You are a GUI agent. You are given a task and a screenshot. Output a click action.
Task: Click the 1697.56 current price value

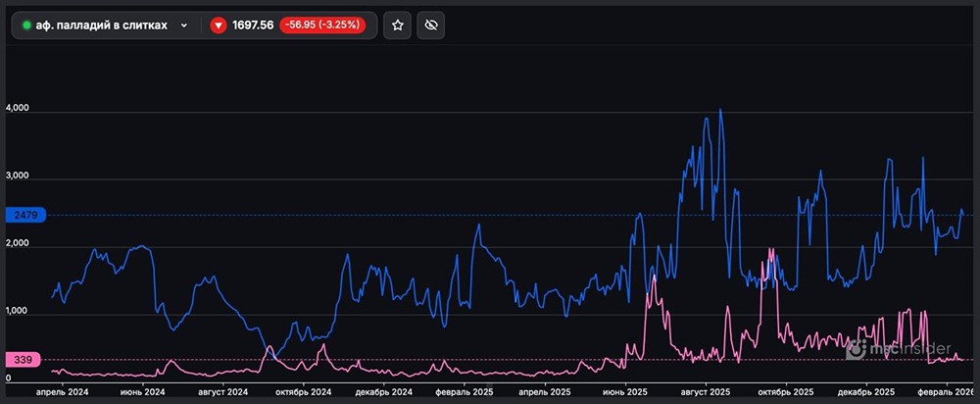tap(253, 25)
